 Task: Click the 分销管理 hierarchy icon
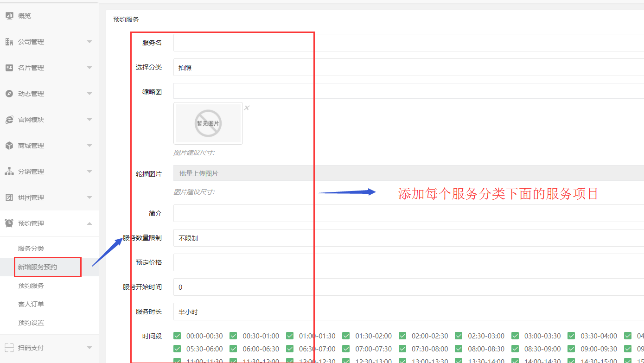coord(9,172)
